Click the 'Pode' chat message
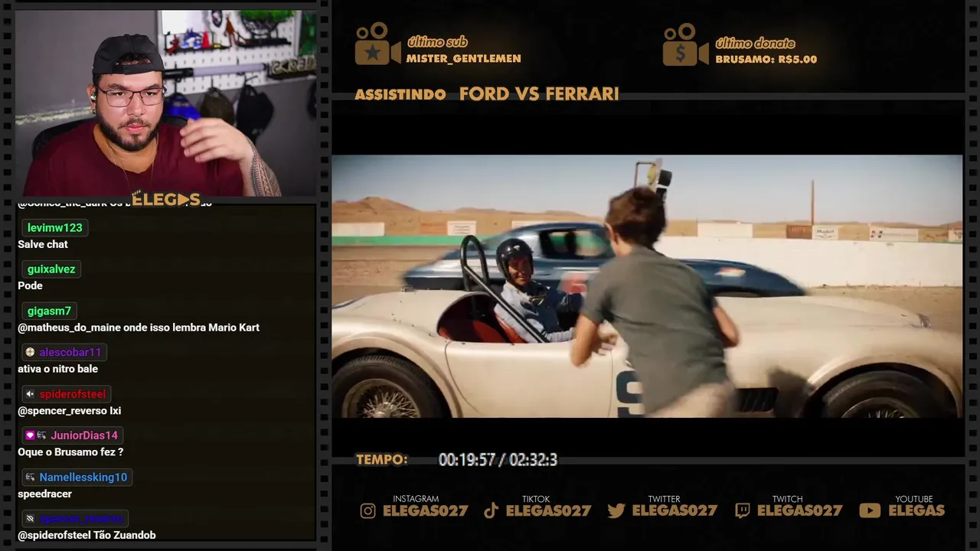 coord(30,285)
